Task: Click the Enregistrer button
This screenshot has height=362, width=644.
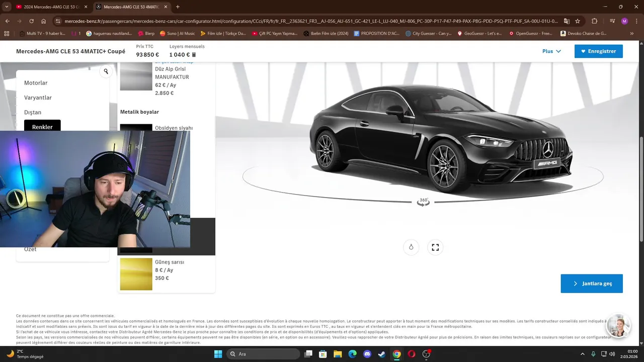Action: [x=598, y=51]
